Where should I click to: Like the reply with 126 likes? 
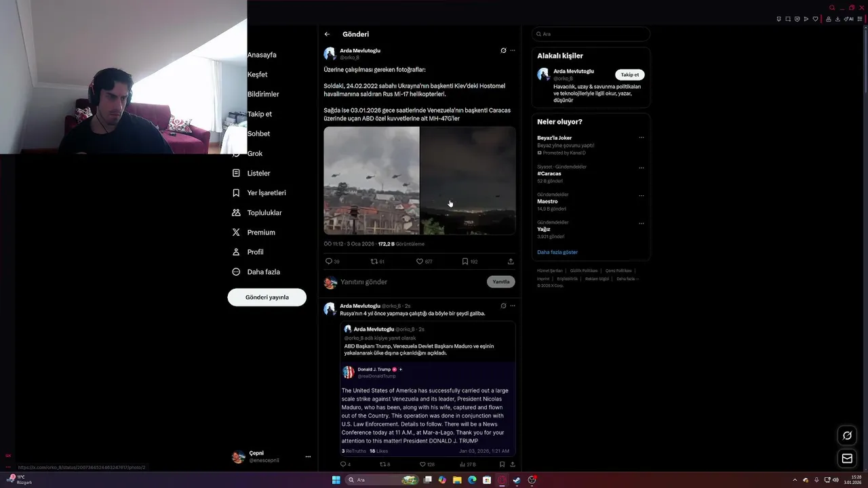[x=427, y=464]
